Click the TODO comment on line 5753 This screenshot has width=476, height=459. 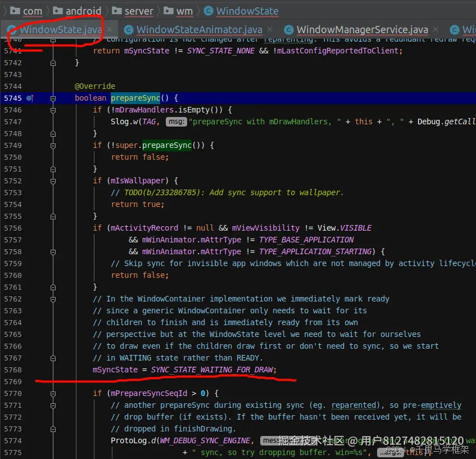pyautogui.click(x=228, y=192)
